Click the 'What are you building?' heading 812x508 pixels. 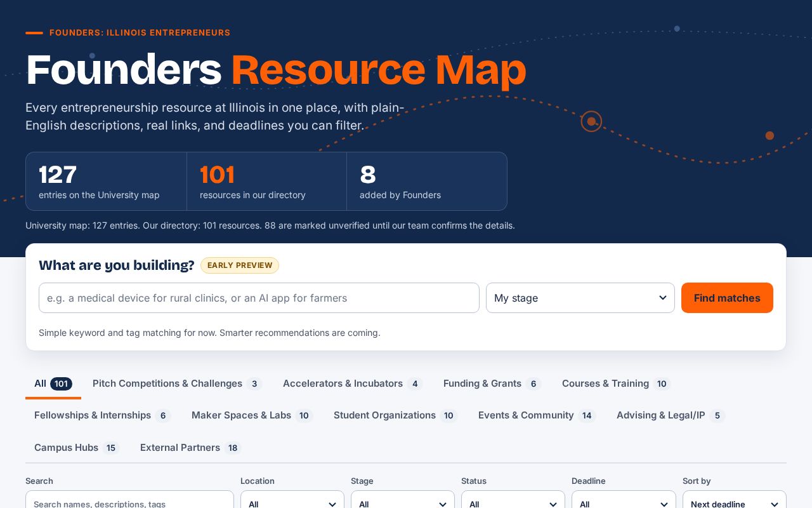pos(117,265)
